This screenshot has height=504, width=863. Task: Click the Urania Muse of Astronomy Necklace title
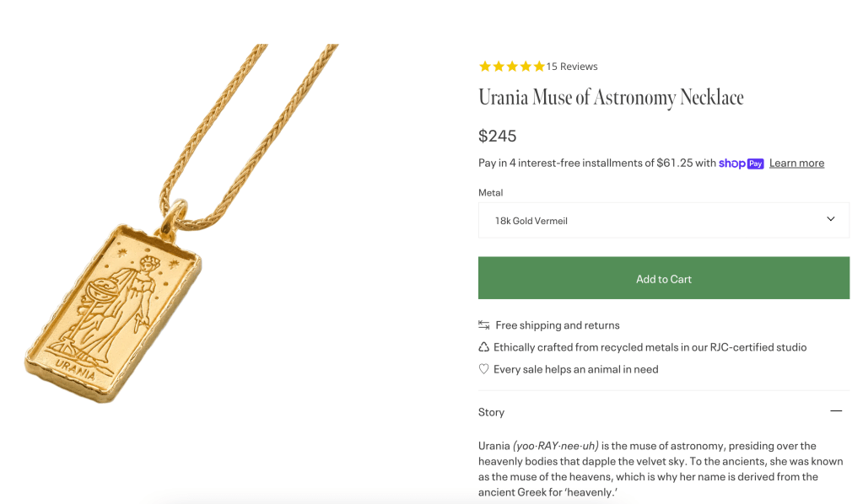pos(610,97)
